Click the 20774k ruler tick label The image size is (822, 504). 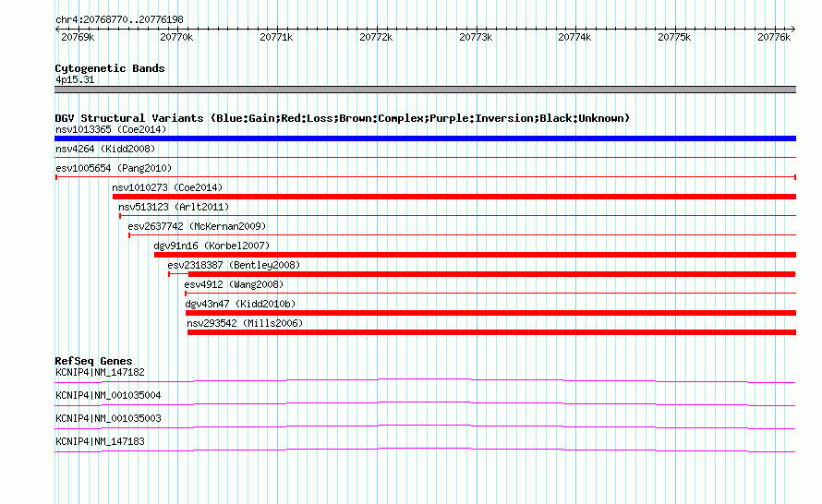[x=574, y=37]
